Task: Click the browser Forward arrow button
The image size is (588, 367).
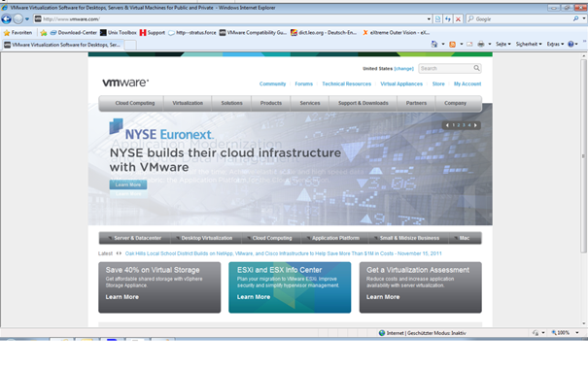Action: click(17, 18)
